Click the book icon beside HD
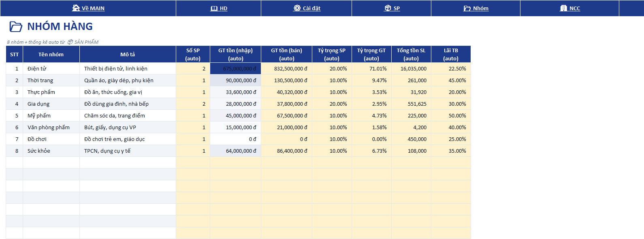644x239 pixels. [x=214, y=9]
